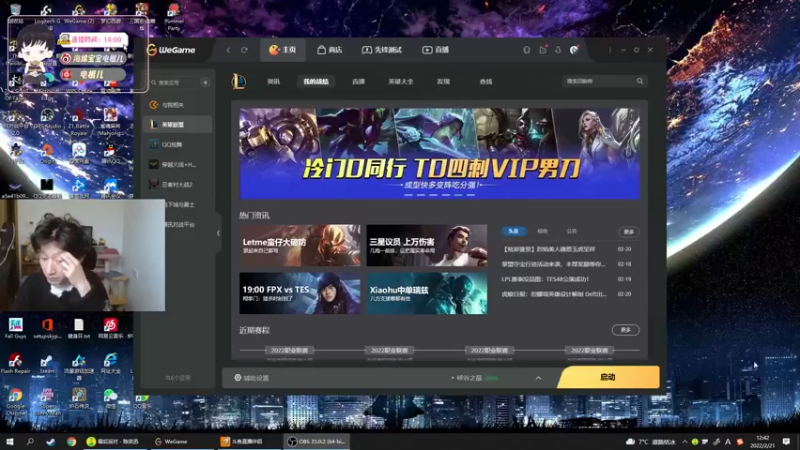Select the 公告 news filter tab
This screenshot has width=800, height=450.
click(x=571, y=231)
